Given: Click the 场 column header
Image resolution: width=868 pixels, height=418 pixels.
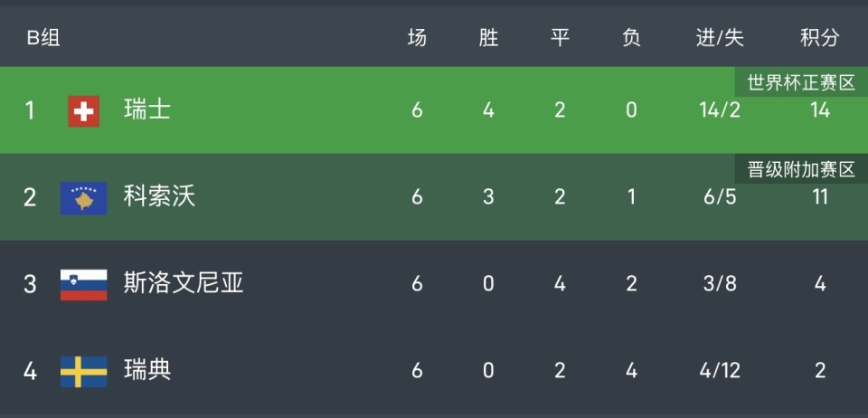Looking at the screenshot, I should 417,38.
